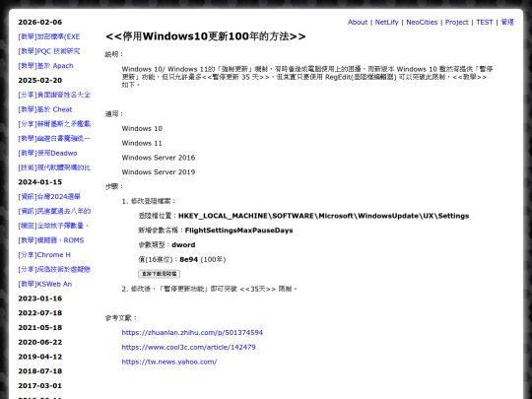Go to the NeoCities link
The height and width of the screenshot is (399, 532).
pyautogui.click(x=422, y=22)
